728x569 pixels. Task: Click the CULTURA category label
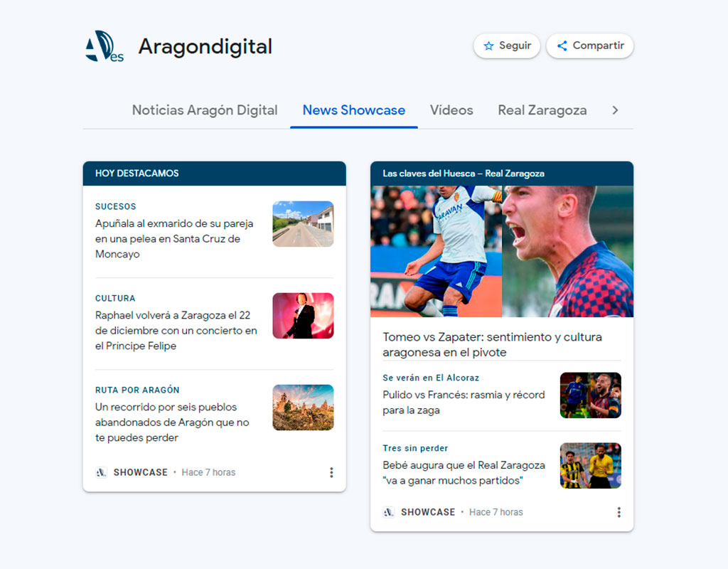pyautogui.click(x=115, y=298)
